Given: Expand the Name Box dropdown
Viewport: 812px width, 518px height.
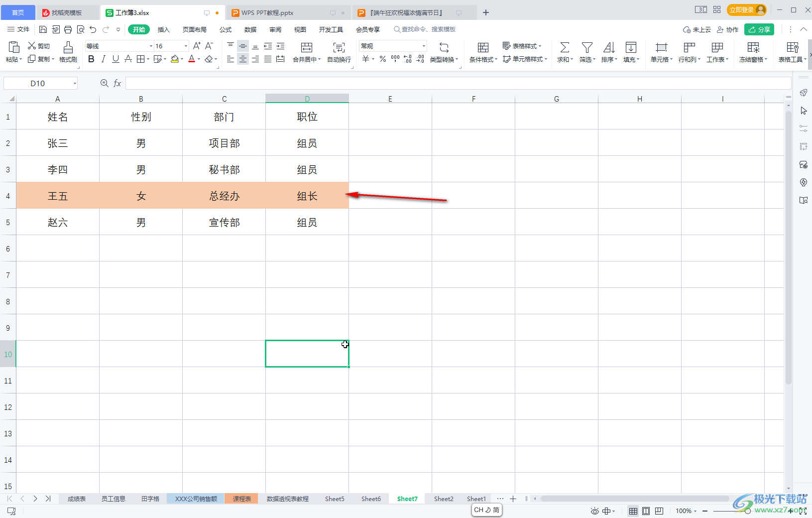Looking at the screenshot, I should (75, 83).
